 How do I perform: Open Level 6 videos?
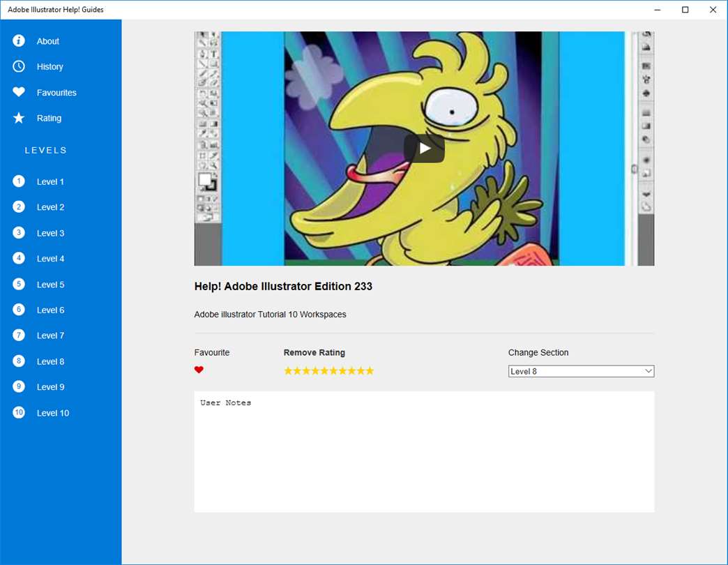(50, 310)
